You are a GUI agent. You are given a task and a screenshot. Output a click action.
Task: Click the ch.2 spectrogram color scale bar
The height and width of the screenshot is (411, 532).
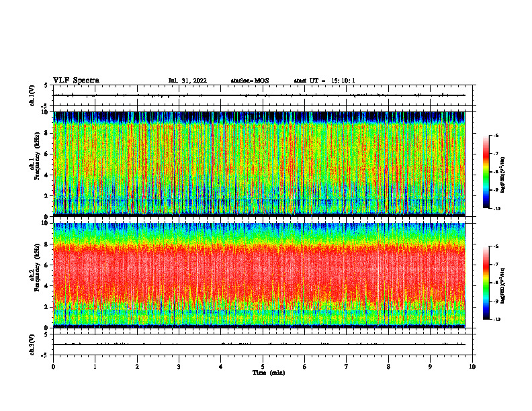coord(486,283)
